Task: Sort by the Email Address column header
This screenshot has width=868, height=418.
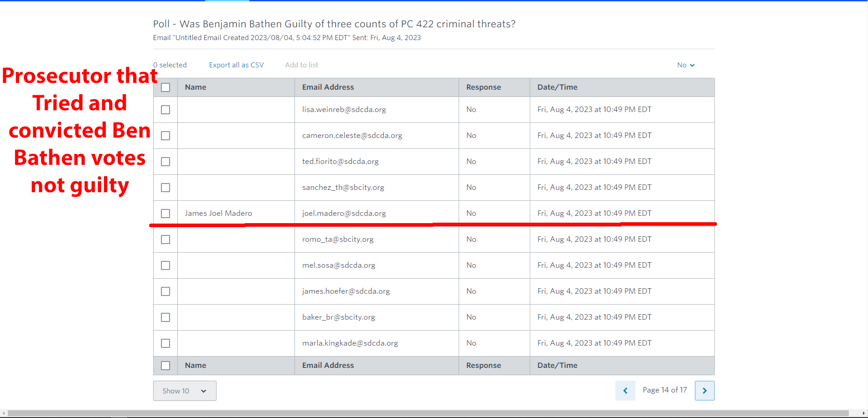Action: coord(328,87)
